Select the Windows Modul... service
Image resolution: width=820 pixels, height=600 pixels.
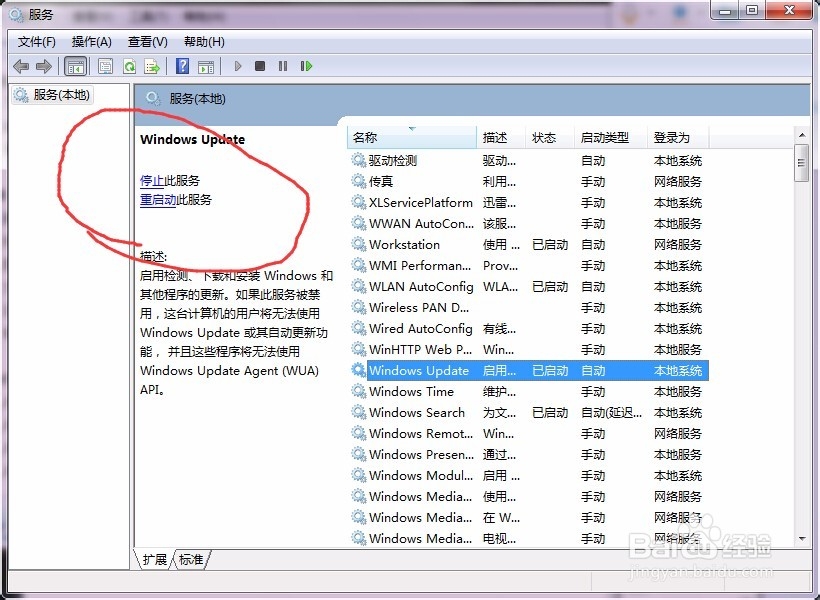(x=528, y=476)
